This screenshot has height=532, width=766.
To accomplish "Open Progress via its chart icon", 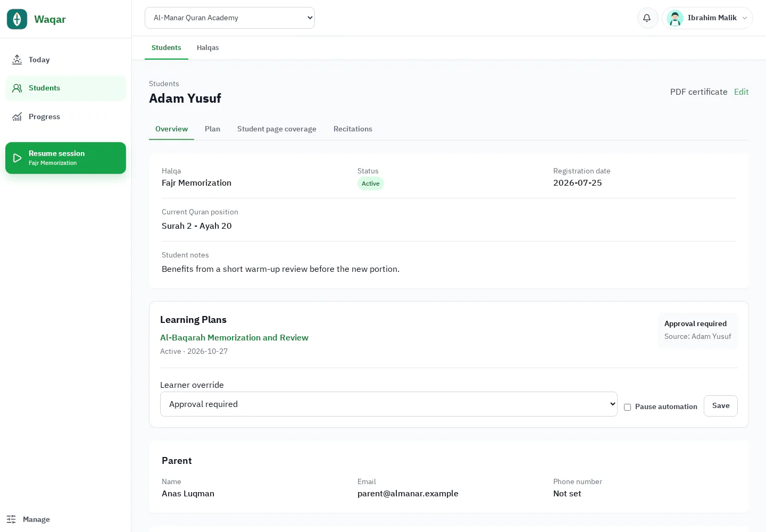I will tap(17, 117).
